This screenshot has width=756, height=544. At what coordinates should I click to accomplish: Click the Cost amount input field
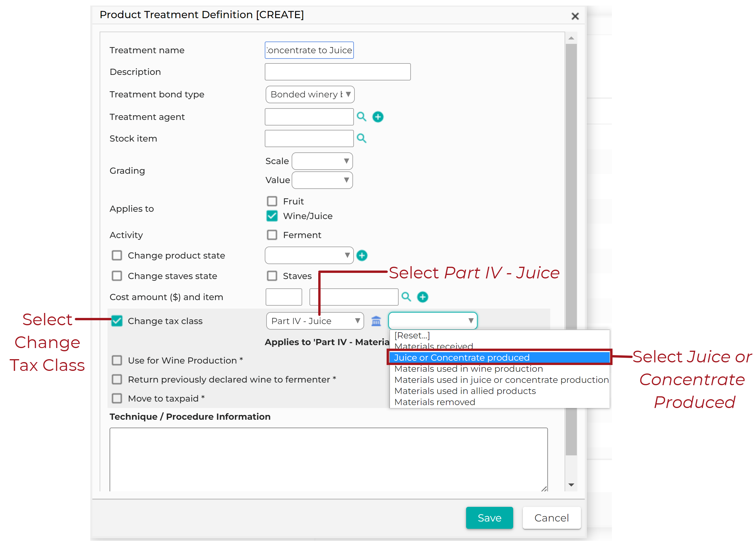(x=284, y=297)
